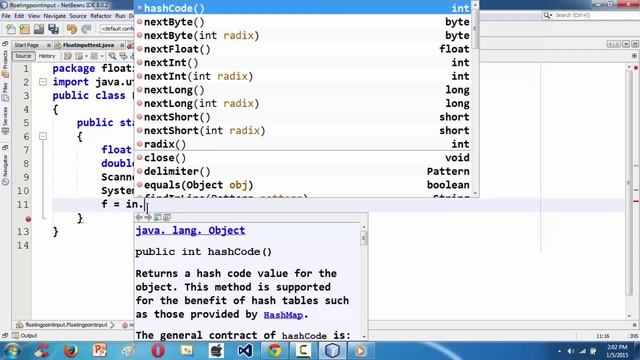Collapse the import fold on line 2
Screen dimensions: 640x360
43,82
